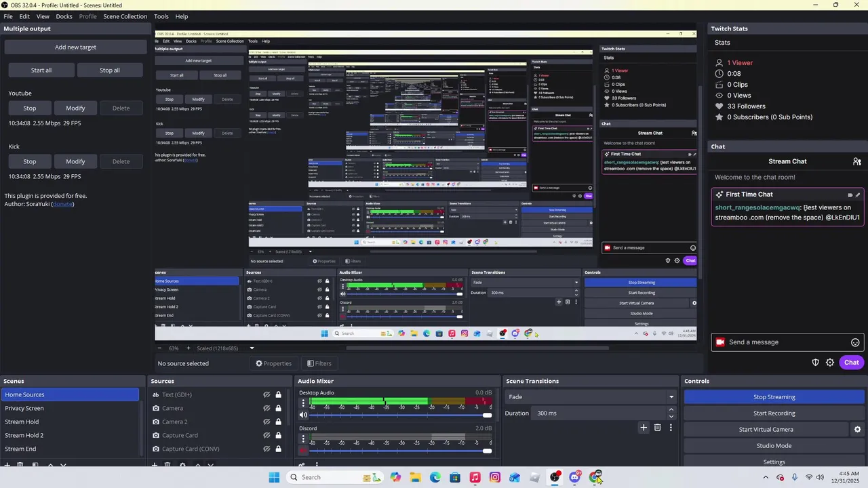The height and width of the screenshot is (488, 868).
Task: Click the Send a message field
Action: pyautogui.click(x=787, y=342)
